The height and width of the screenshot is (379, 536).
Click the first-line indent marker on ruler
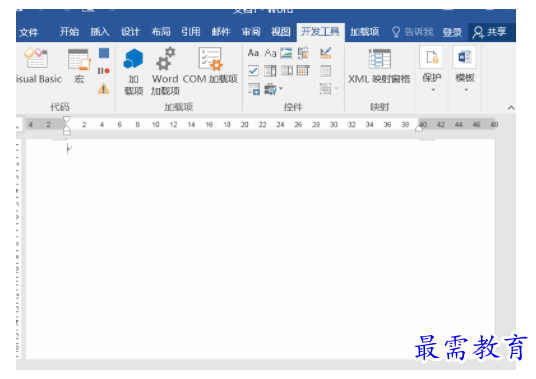(x=66, y=119)
